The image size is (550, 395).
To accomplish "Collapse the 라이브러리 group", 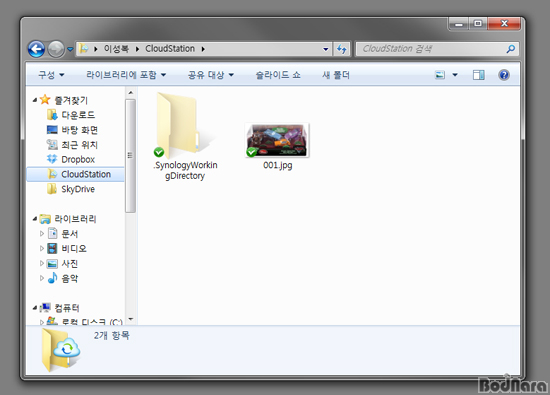I will click(35, 219).
